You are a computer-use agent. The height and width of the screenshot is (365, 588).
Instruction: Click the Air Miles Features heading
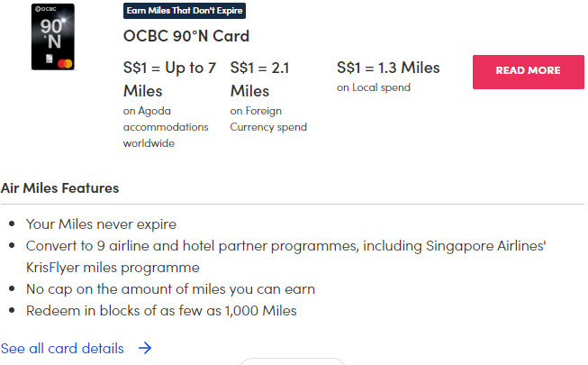pyautogui.click(x=59, y=188)
